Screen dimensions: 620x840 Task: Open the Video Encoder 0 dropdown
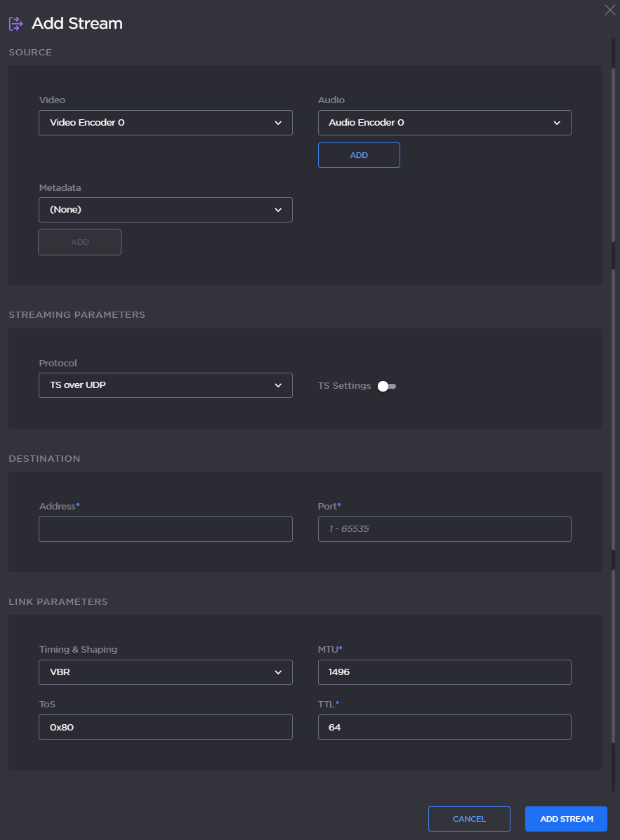tap(165, 122)
